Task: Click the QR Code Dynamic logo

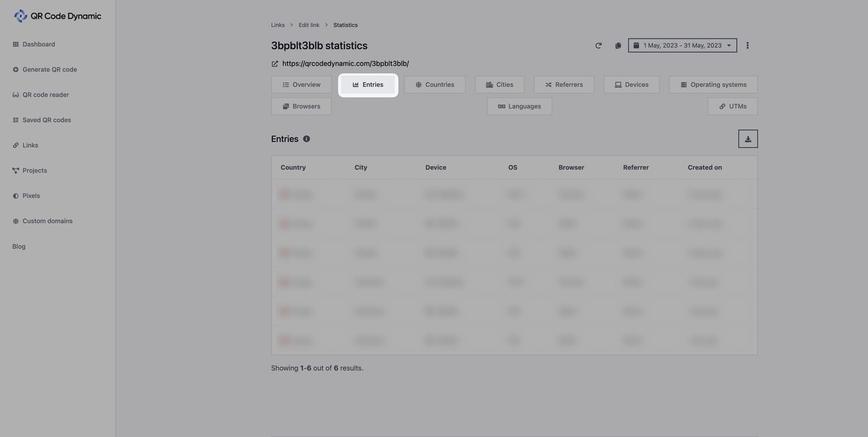Action: tap(58, 16)
